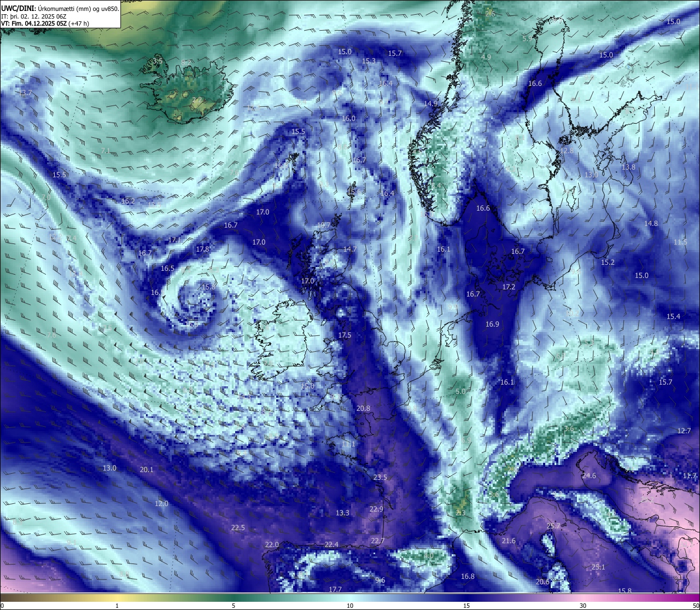Click the 24.6 value label

pyautogui.click(x=589, y=476)
